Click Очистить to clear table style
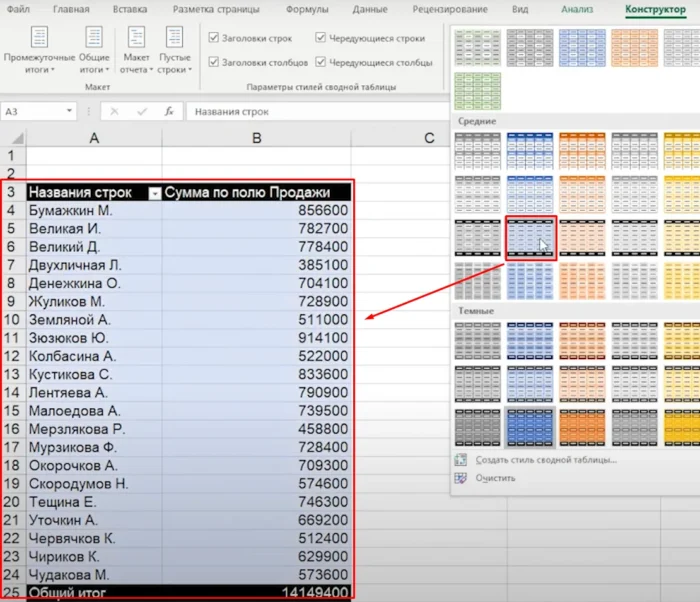The image size is (700, 602). coord(496,478)
